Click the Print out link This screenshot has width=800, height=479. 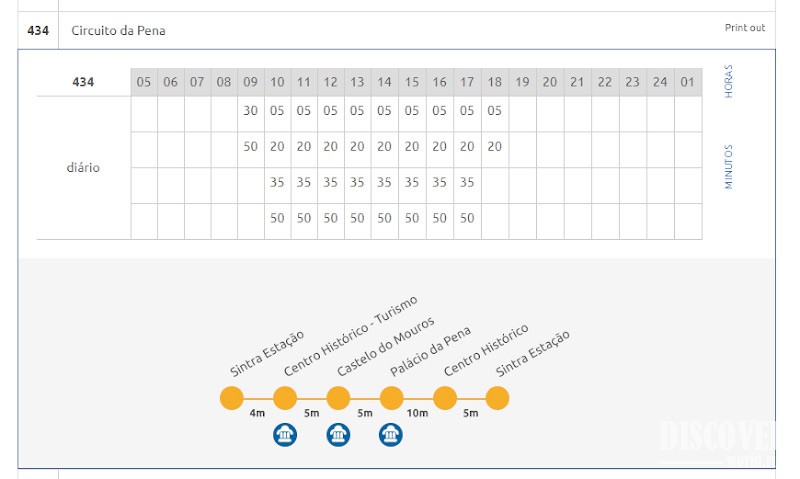tap(744, 28)
